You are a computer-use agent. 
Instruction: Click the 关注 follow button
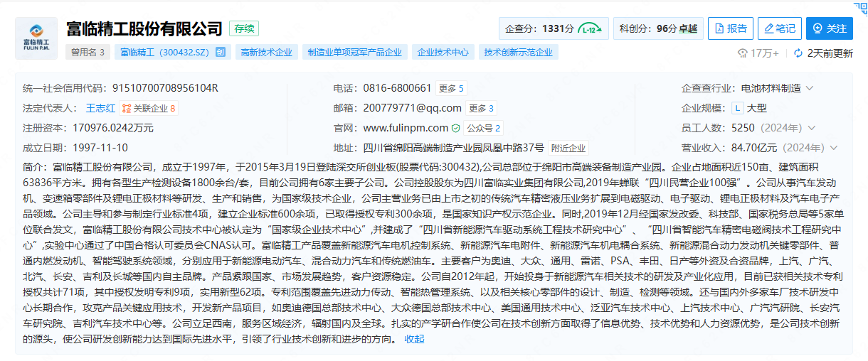tap(830, 28)
